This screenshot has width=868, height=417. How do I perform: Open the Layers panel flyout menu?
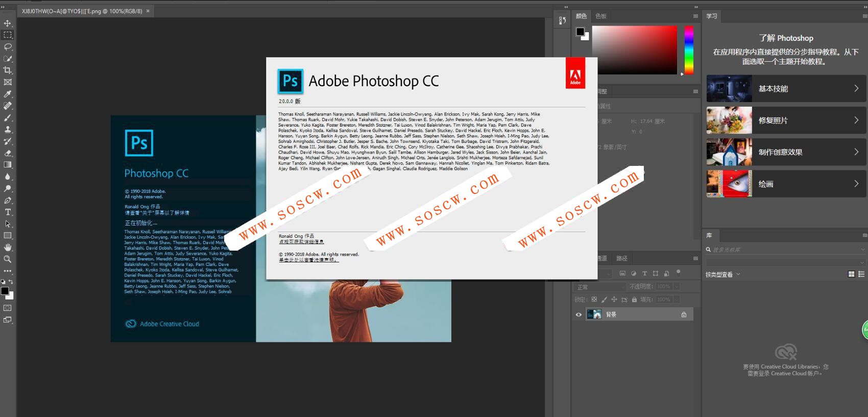pos(695,258)
